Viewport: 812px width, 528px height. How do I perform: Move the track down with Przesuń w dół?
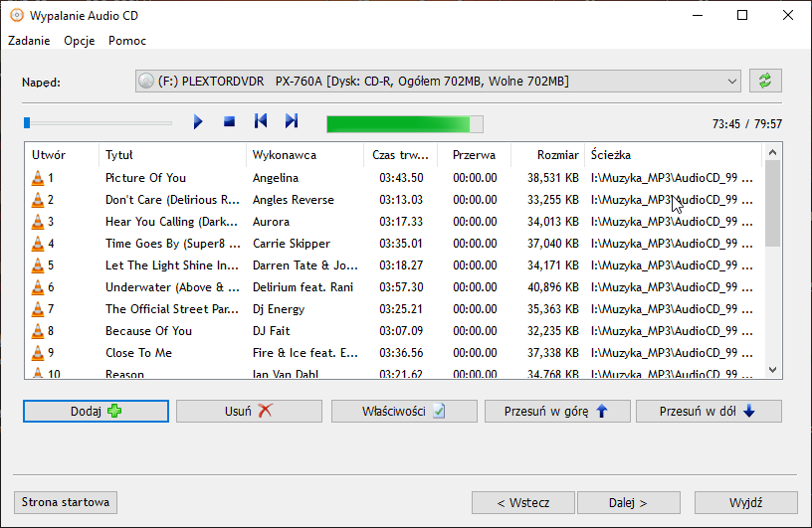tap(709, 411)
